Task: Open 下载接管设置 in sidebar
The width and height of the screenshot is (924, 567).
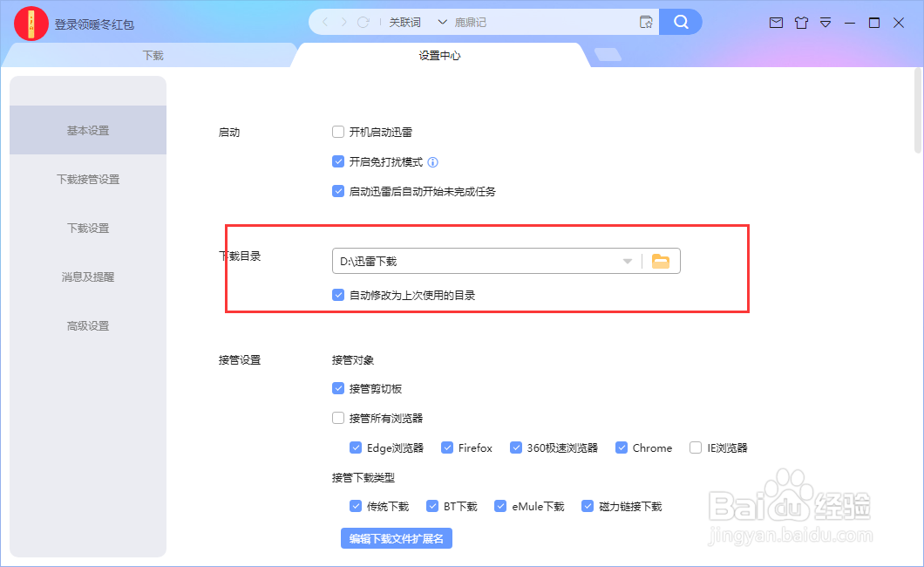Action: pos(88,179)
